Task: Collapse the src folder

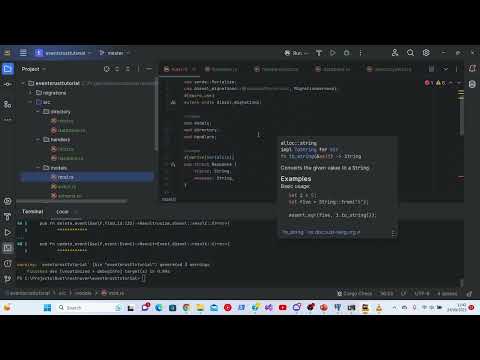Action: 30,102
